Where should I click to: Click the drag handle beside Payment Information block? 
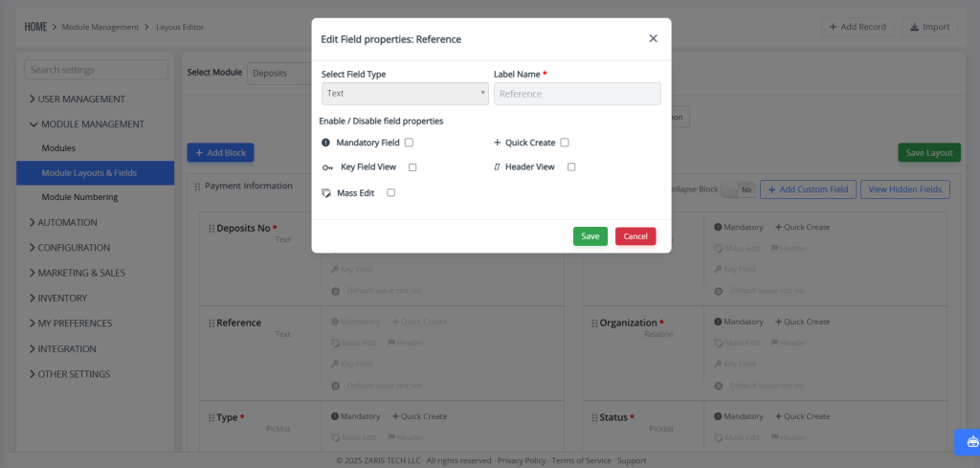197,187
